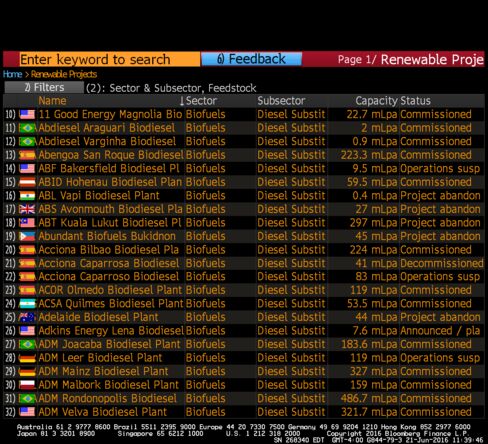Click the '486.7 mLpa' capacity value
Viewport: 488px width, 444px height.
(369, 399)
